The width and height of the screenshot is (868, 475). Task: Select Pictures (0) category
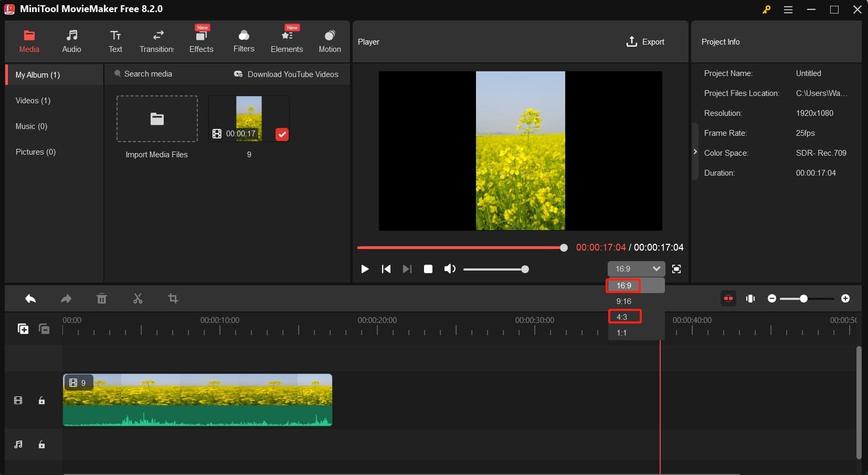click(36, 152)
